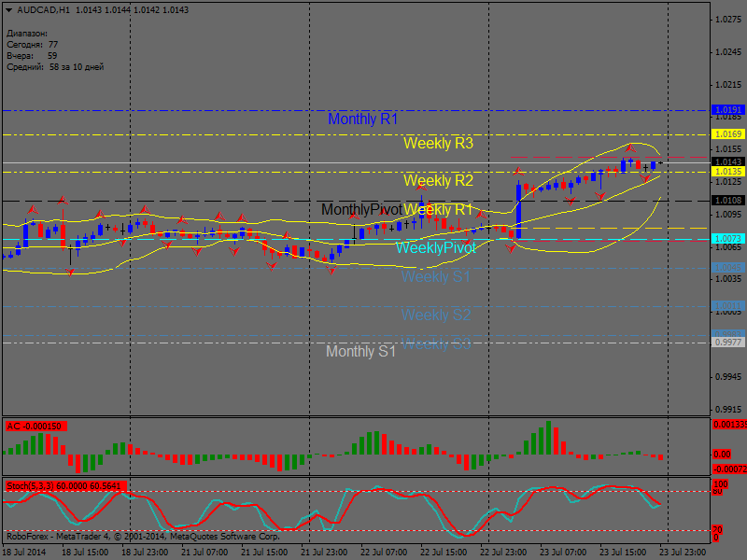
Task: Click the black 1.0108 price tag
Action: point(727,201)
